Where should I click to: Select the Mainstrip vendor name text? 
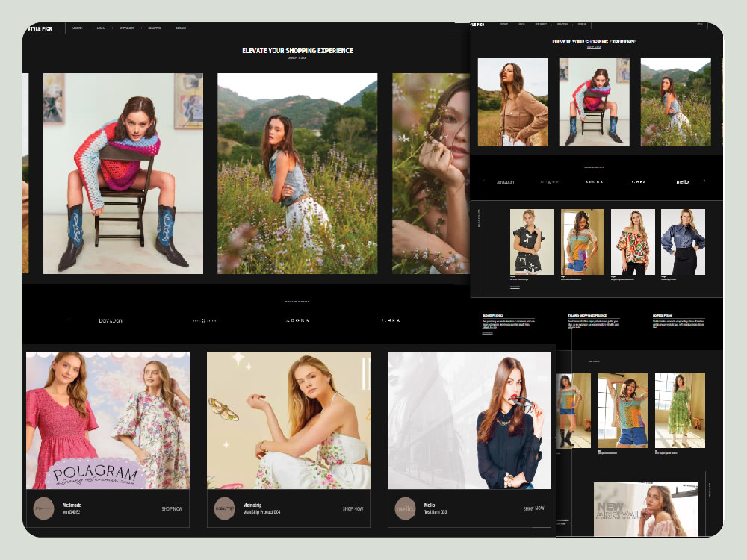[252, 505]
